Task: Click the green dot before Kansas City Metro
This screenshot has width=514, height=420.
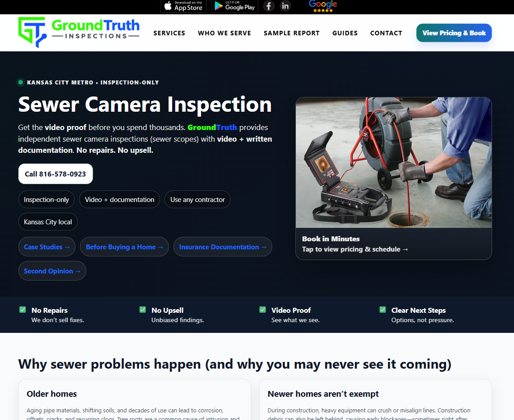Action: [20, 82]
